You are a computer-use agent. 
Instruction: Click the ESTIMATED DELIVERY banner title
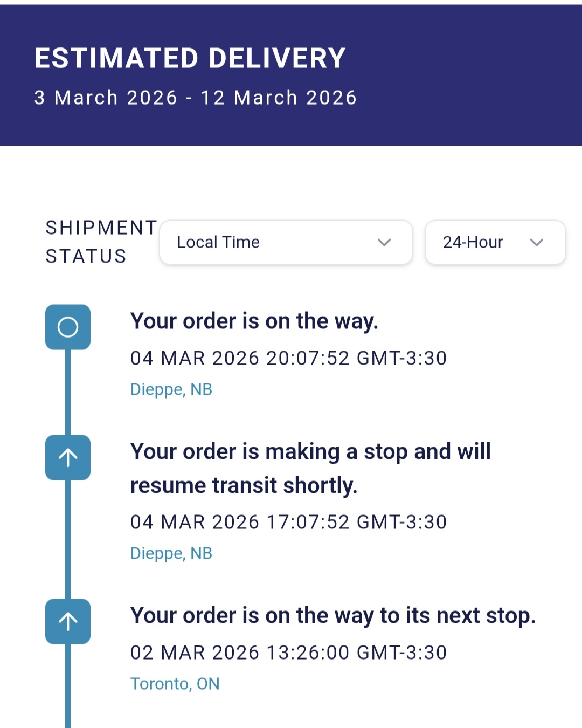pos(190,58)
